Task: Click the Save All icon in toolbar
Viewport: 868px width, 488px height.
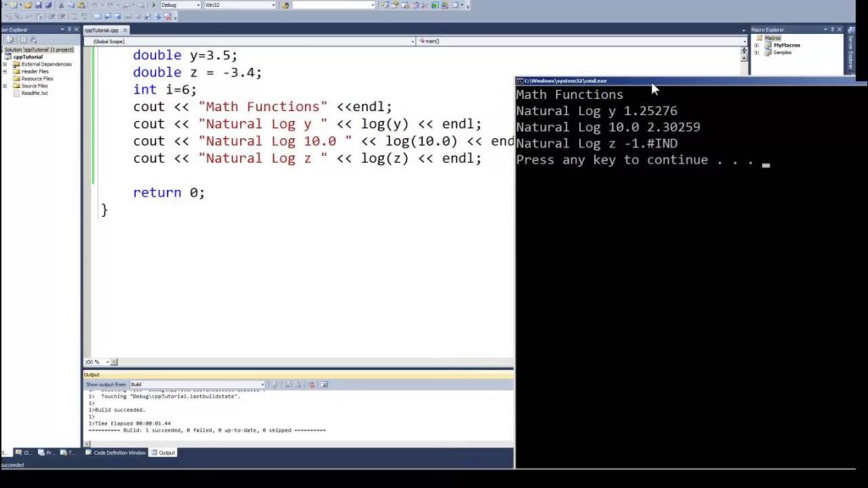Action: (48, 5)
